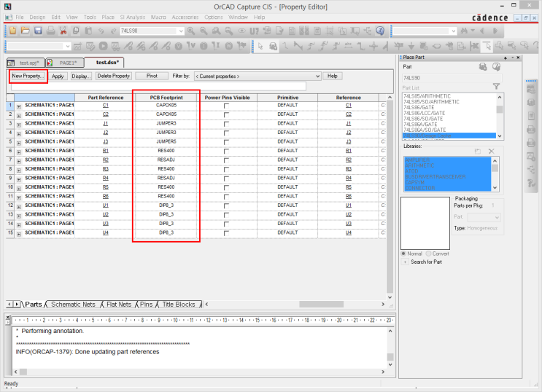542x392 pixels.
Task: Click the Save diskette icon
Action: click(x=38, y=31)
